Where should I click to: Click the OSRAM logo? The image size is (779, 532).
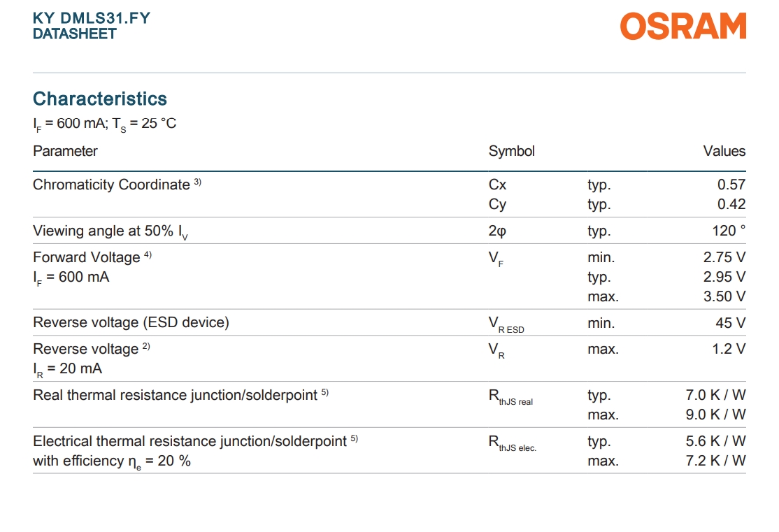coord(683,27)
